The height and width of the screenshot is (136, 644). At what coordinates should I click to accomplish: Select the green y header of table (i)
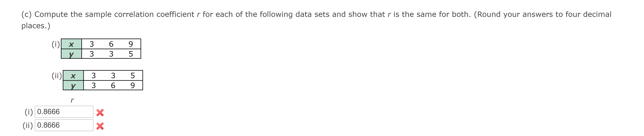pos(72,54)
